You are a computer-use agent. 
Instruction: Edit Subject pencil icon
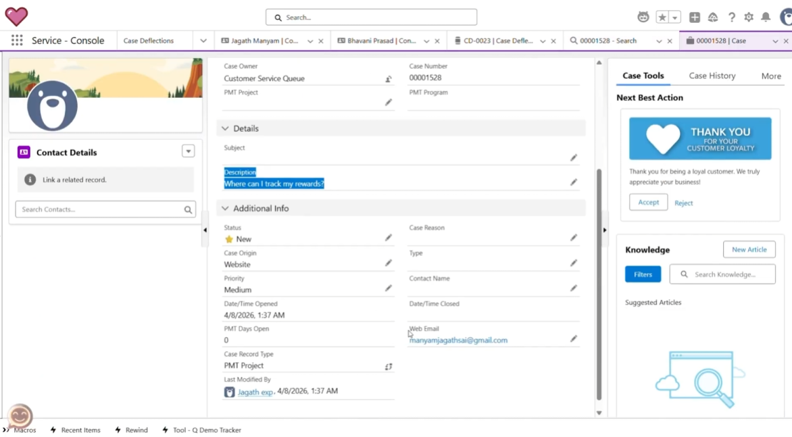573,158
